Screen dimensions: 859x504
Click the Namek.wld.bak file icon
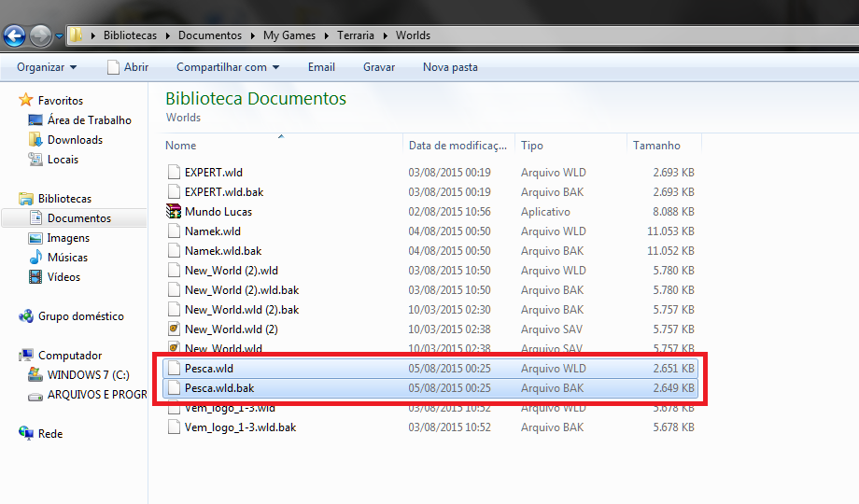(x=174, y=250)
